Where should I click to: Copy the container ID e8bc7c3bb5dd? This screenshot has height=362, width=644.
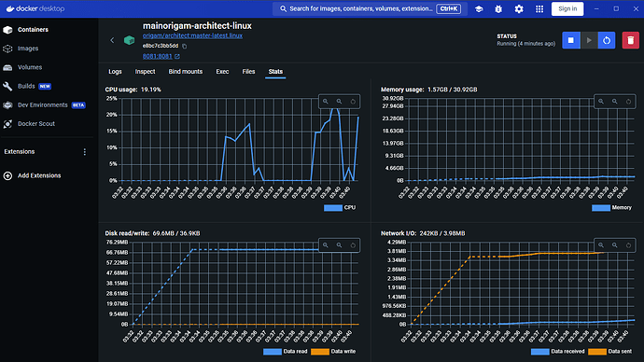(x=185, y=46)
